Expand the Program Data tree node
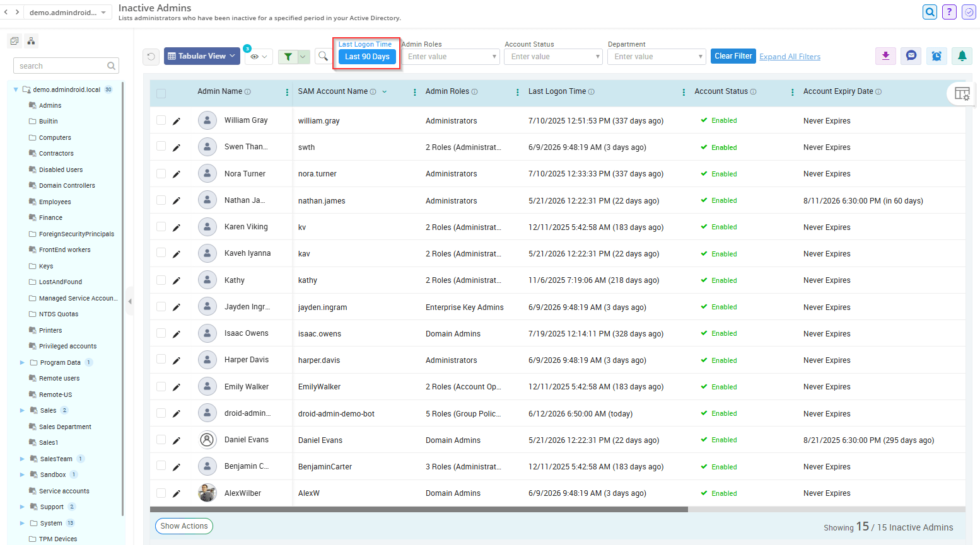The width and height of the screenshot is (980, 545). 22,363
